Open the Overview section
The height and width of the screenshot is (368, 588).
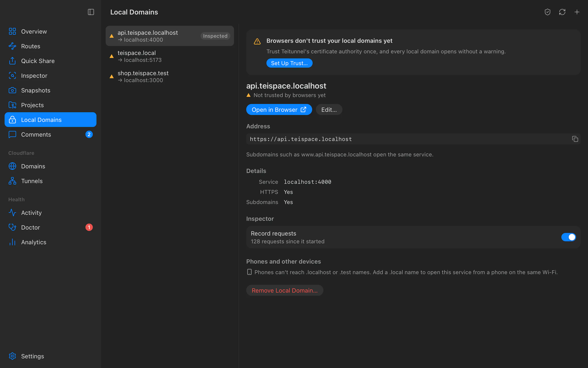click(51, 32)
